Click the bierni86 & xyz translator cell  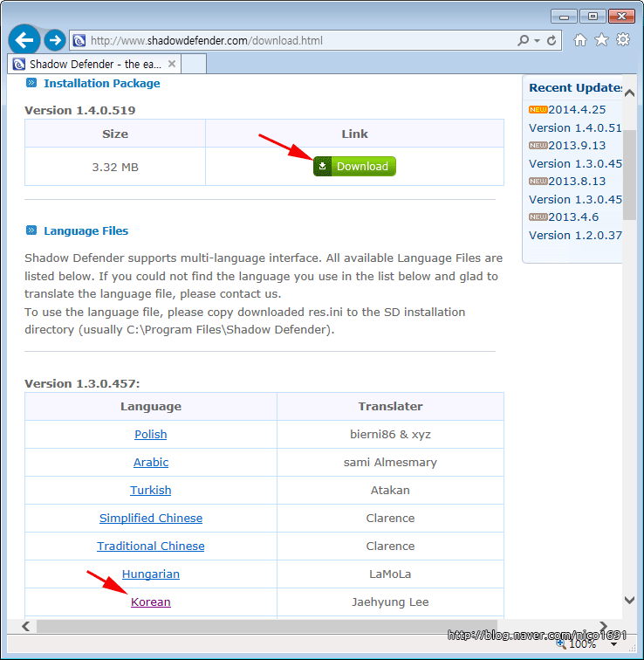point(390,435)
